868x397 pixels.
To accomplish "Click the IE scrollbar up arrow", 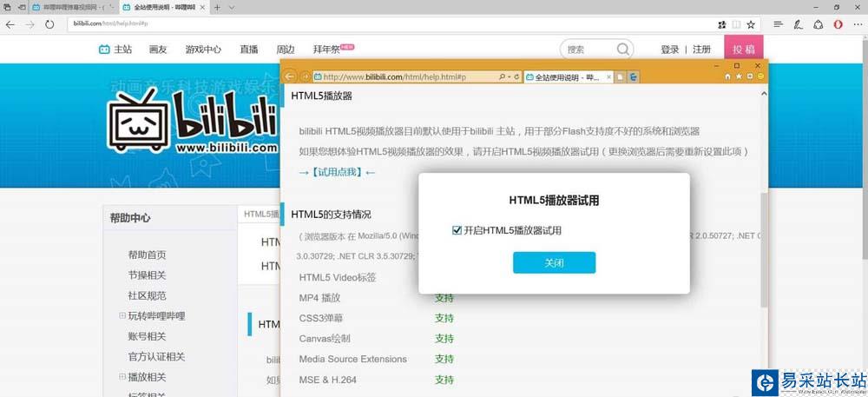I will [764, 94].
